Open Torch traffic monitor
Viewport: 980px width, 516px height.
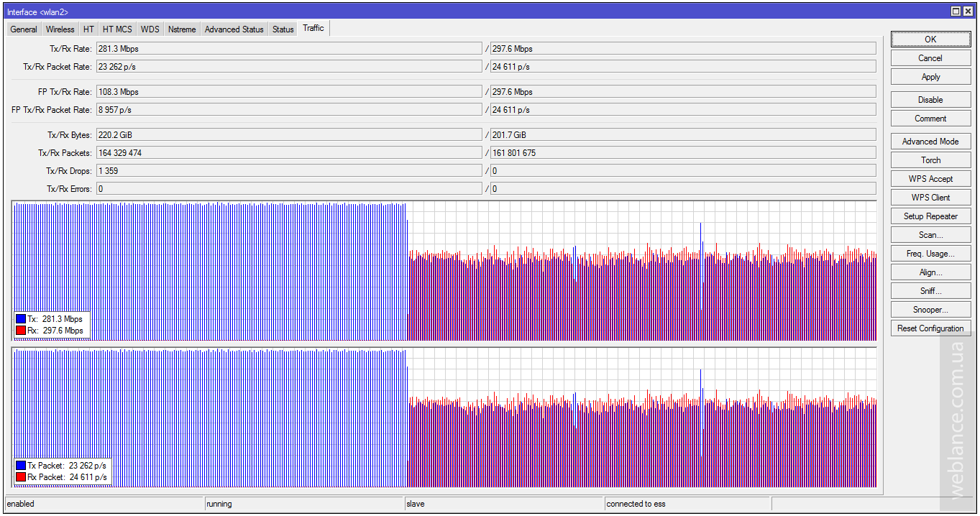pyautogui.click(x=930, y=160)
